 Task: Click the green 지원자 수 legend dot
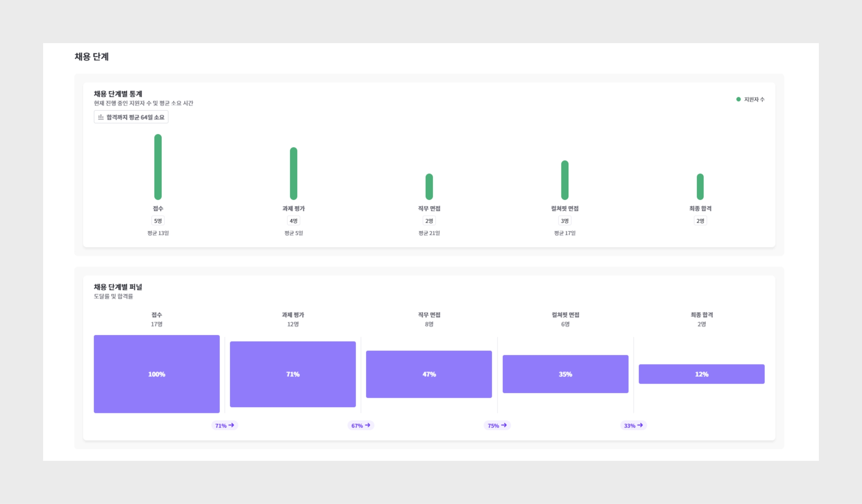pos(738,99)
